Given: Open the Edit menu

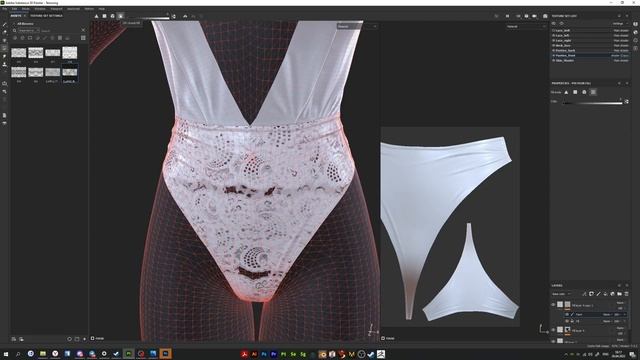Looking at the screenshot, I should click(x=14, y=9).
